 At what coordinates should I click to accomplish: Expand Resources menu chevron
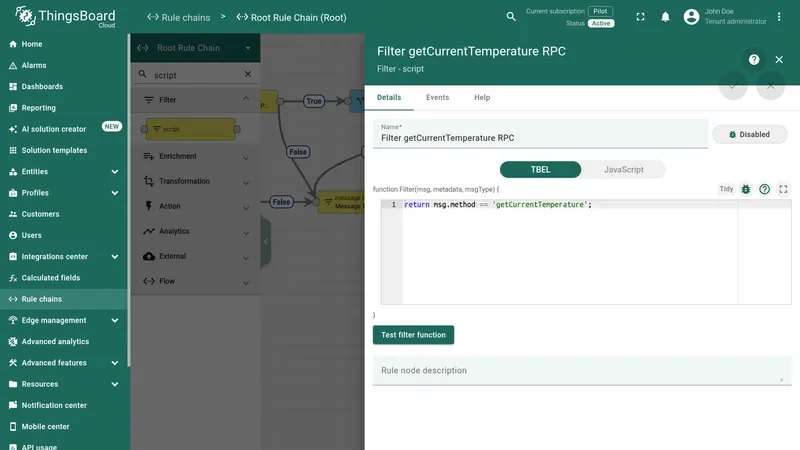click(115, 384)
